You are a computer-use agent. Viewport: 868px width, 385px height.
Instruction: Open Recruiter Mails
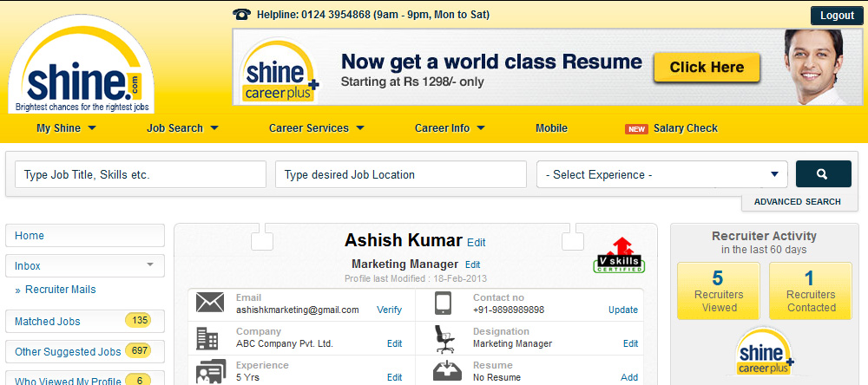click(x=61, y=290)
